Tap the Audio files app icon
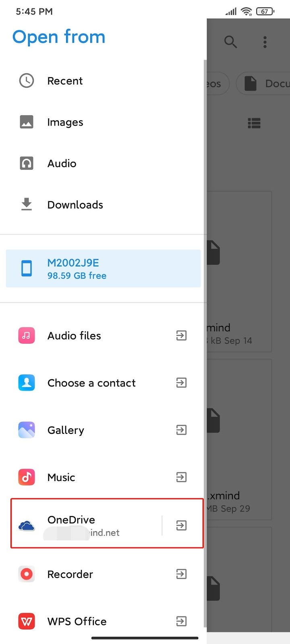The width and height of the screenshot is (290, 644). (x=27, y=335)
